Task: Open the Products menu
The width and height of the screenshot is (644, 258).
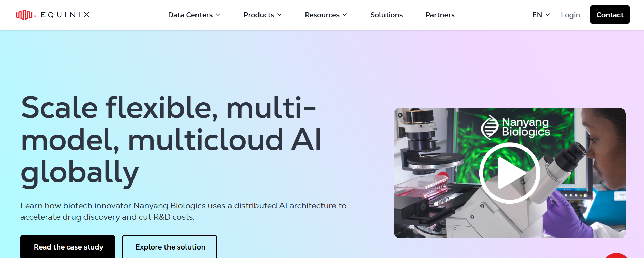Action: click(258, 15)
